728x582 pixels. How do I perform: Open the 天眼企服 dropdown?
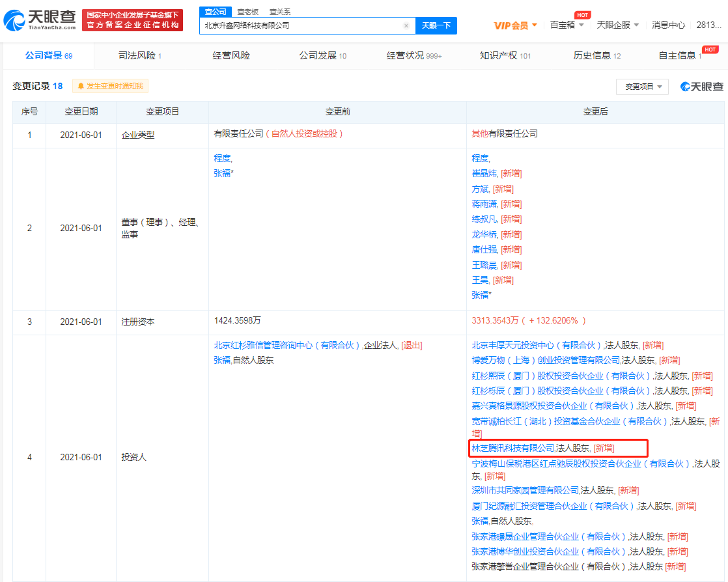[617, 25]
